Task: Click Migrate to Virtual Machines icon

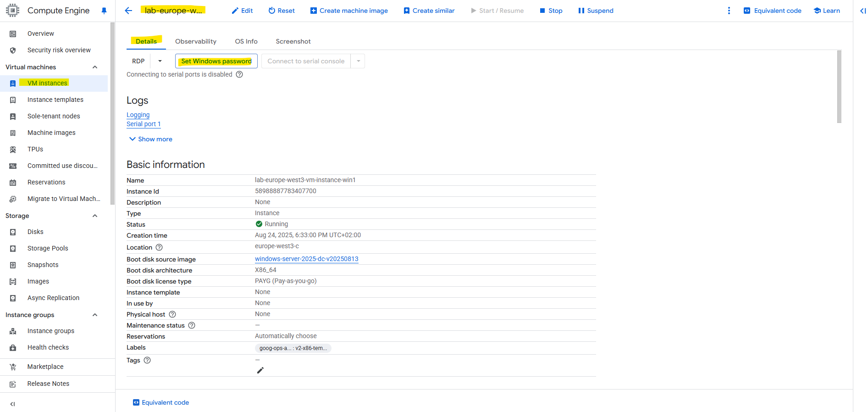Action: coord(13,199)
